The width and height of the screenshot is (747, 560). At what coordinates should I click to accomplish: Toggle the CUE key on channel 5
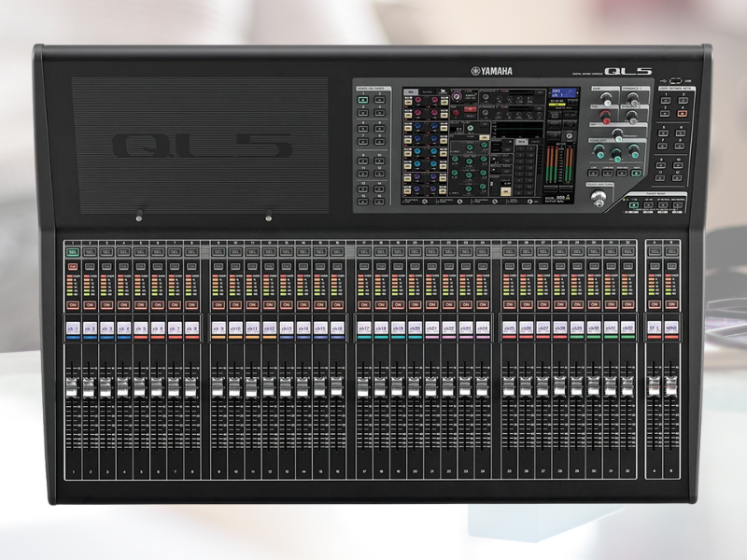tap(141, 266)
